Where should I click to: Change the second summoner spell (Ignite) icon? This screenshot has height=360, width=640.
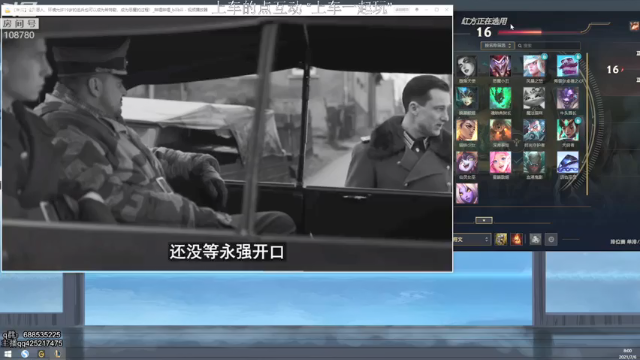point(516,239)
